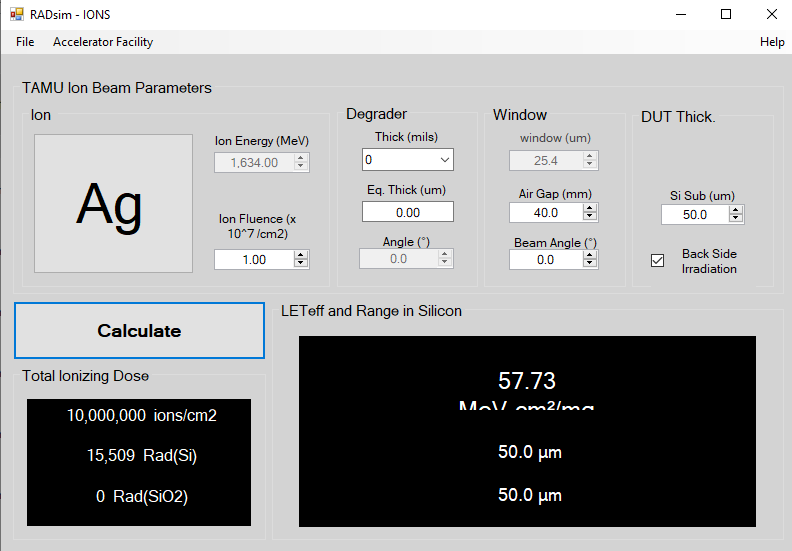Close the RADsim window
The height and width of the screenshot is (551, 792).
771,14
